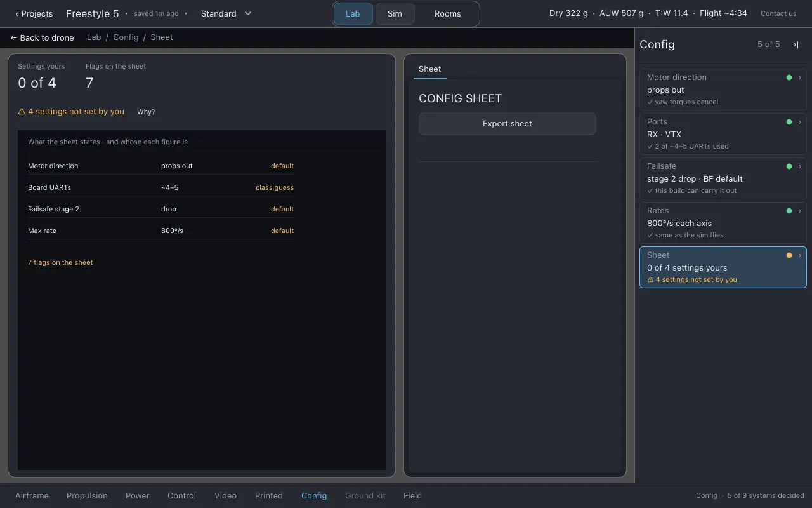Image resolution: width=812 pixels, height=508 pixels.
Task: Open the Control system tab
Action: [x=182, y=496]
